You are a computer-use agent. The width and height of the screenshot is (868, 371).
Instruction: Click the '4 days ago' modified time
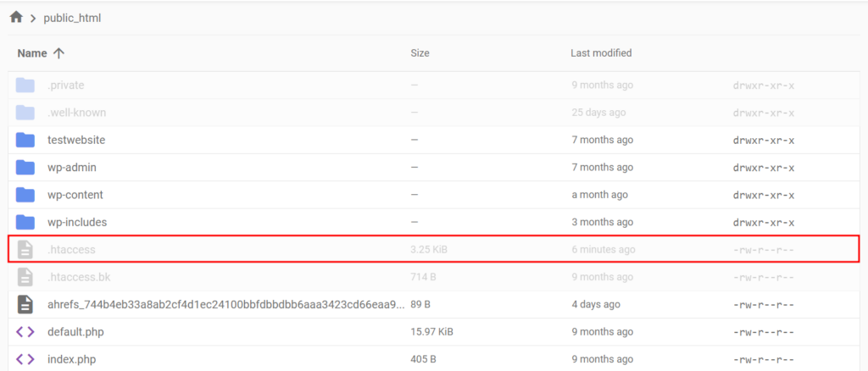tap(596, 305)
